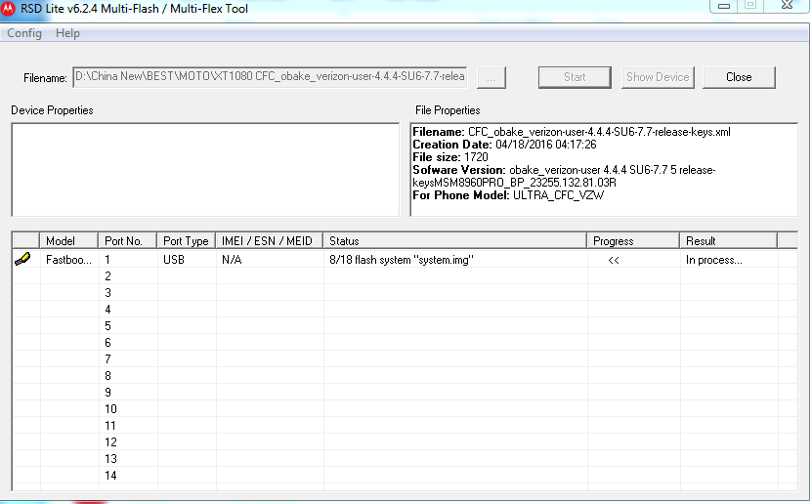
Task: Click the Motorola logo icon in title bar
Action: click(x=8, y=8)
